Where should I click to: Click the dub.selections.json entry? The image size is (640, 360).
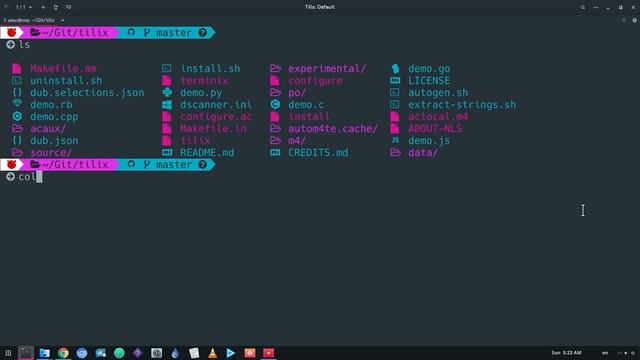coord(87,93)
